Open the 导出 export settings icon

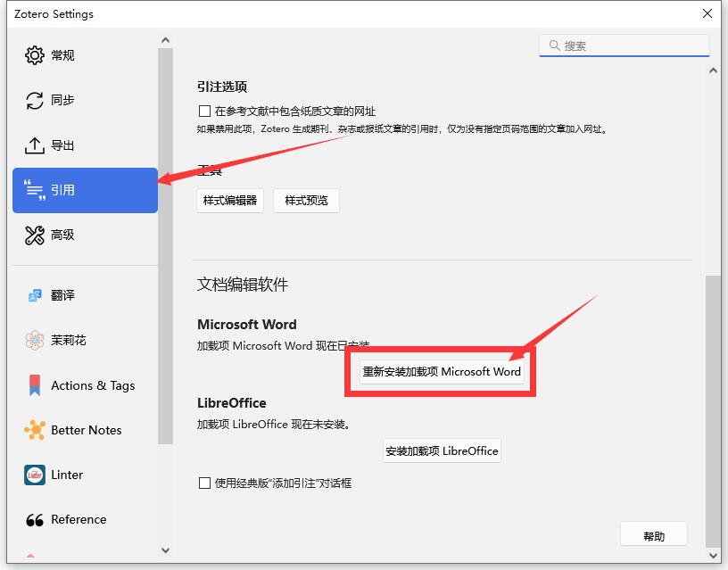(34, 145)
